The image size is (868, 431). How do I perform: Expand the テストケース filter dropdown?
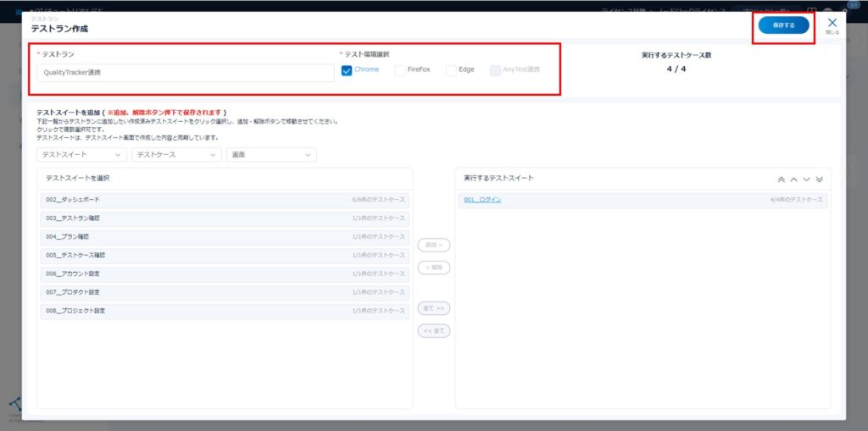pyautogui.click(x=176, y=155)
